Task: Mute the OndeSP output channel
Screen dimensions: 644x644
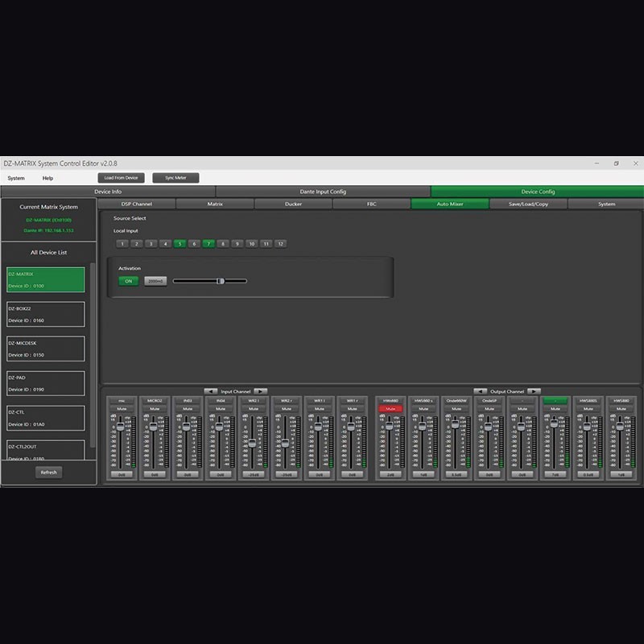Action: [489, 409]
